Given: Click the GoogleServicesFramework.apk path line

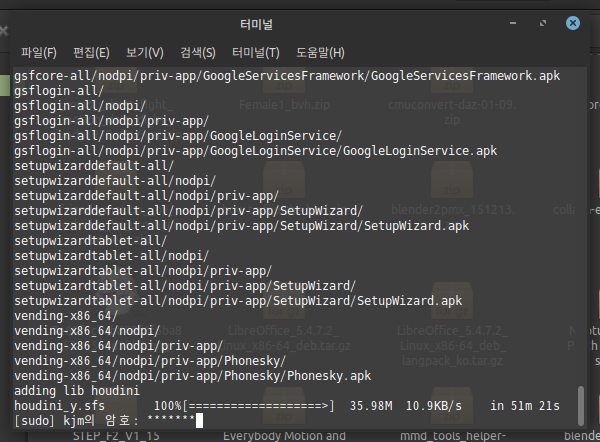Looking at the screenshot, I should click(x=287, y=76).
